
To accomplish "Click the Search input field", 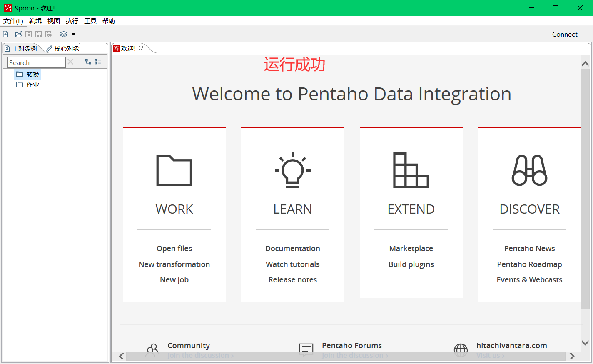I will 37,62.
